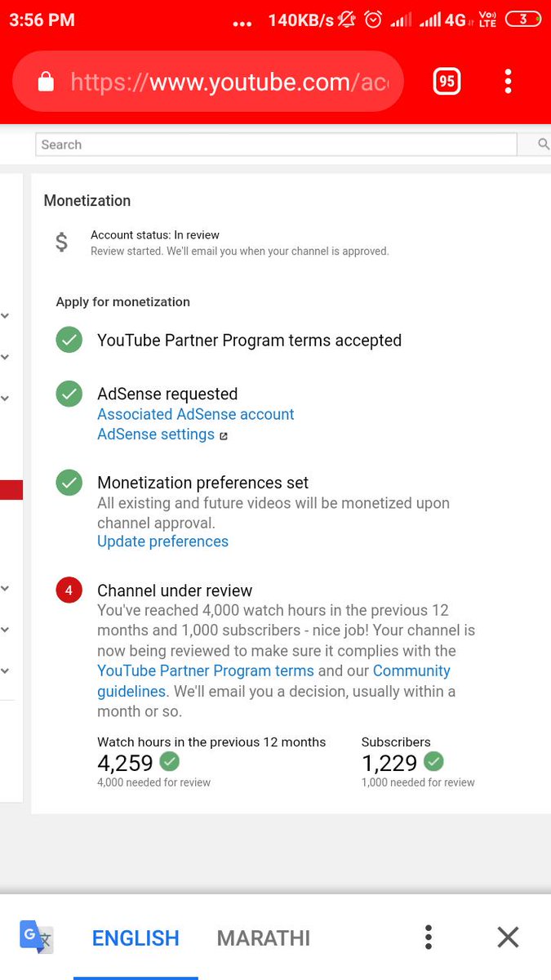The width and height of the screenshot is (551, 980).
Task: Click the green check beside 1,229 subscribers
Action: pos(433,762)
